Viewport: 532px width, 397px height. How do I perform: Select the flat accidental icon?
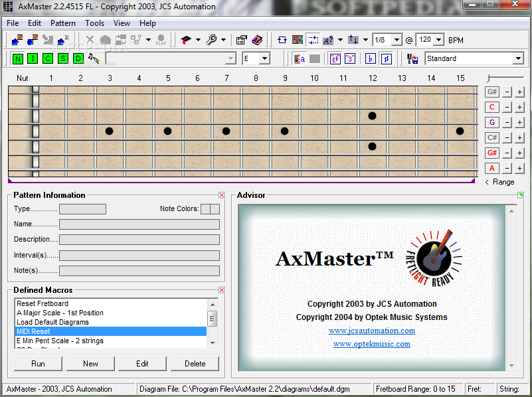[370, 59]
